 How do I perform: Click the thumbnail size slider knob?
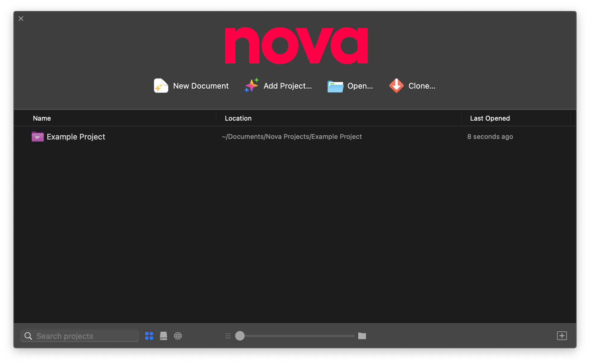(x=240, y=336)
